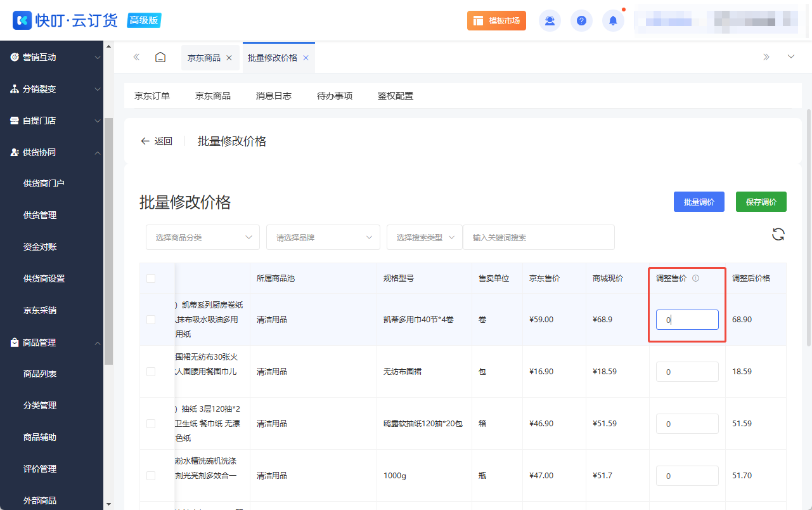Click the 分销裂变 sidebar icon
Image resolution: width=812 pixels, height=510 pixels.
(x=14, y=89)
